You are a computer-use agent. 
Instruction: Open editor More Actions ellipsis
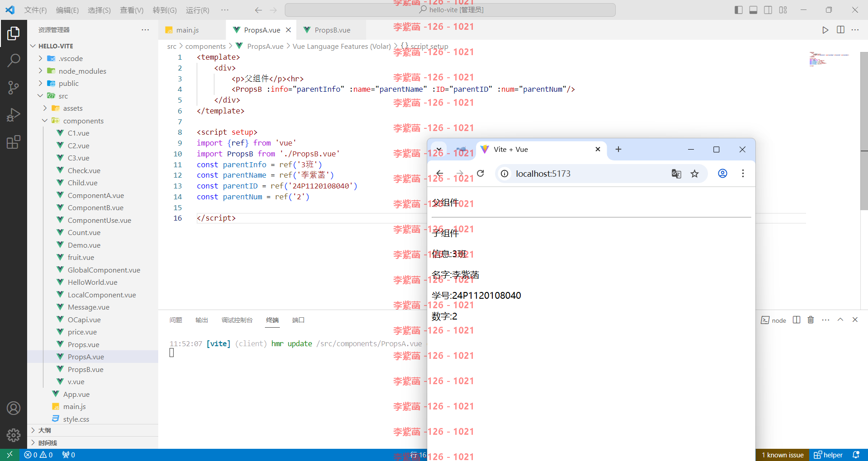coord(855,30)
